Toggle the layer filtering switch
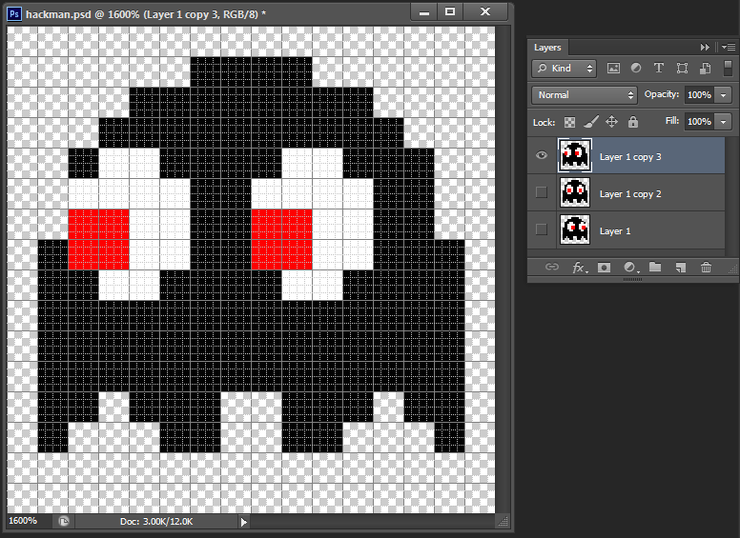740x538 pixels. (x=728, y=68)
